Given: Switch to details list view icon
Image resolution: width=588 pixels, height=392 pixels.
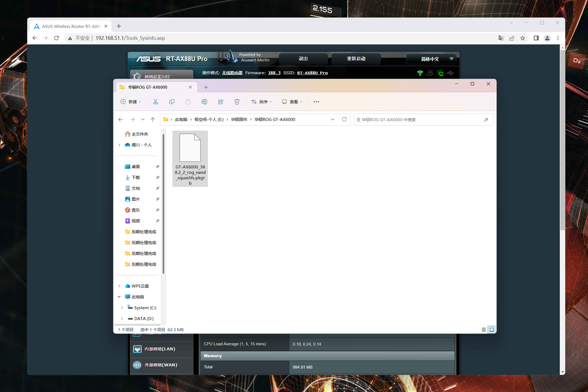Looking at the screenshot, I should click(x=484, y=330).
